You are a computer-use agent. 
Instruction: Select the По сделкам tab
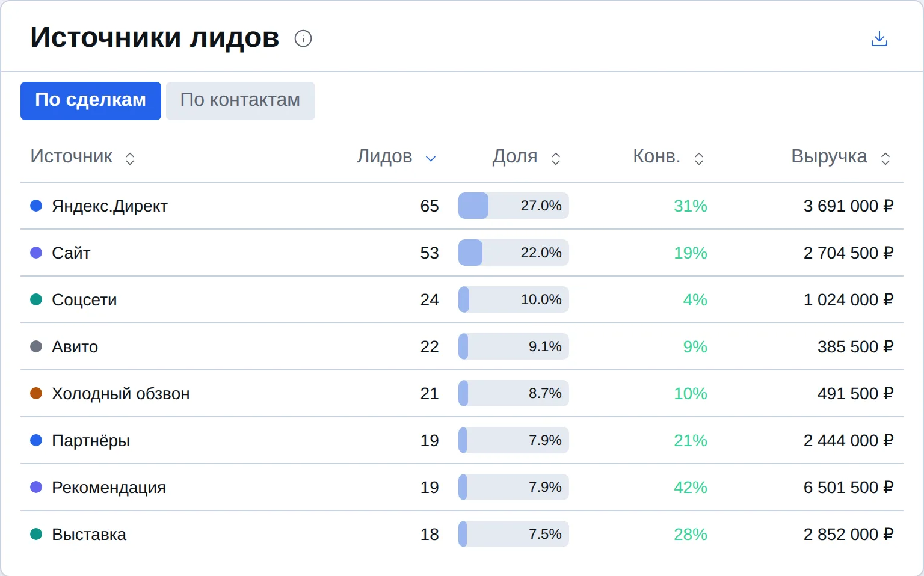[91, 101]
